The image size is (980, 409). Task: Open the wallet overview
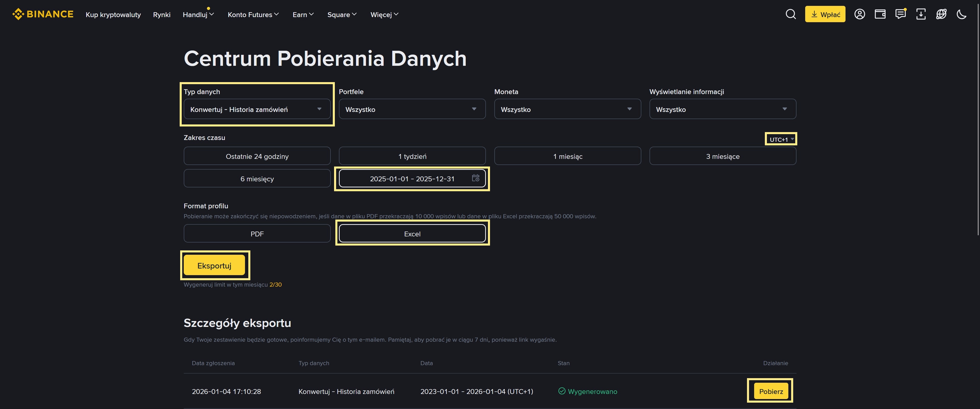[x=880, y=14]
